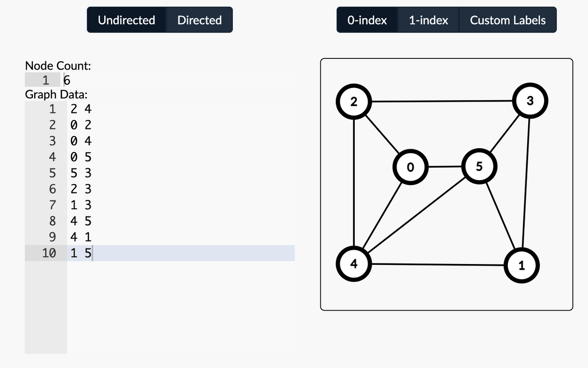Click node 5 in the graph center

click(x=479, y=166)
